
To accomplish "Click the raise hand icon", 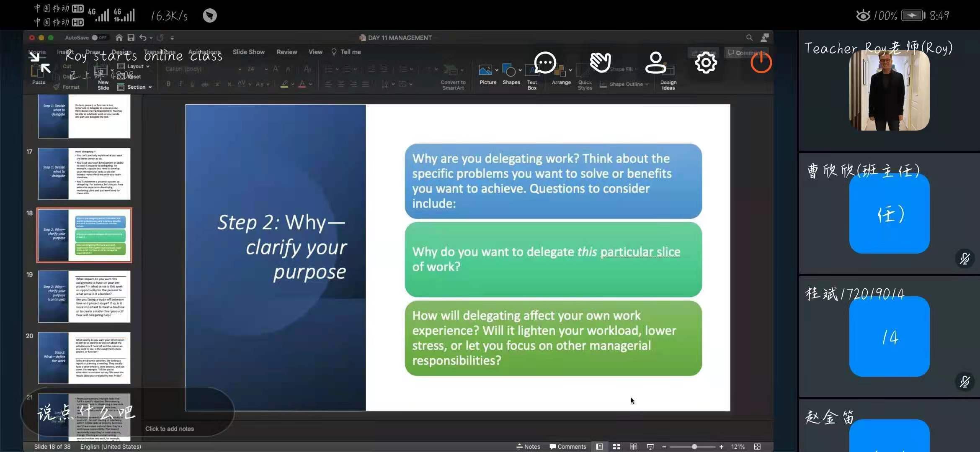I will coord(600,63).
